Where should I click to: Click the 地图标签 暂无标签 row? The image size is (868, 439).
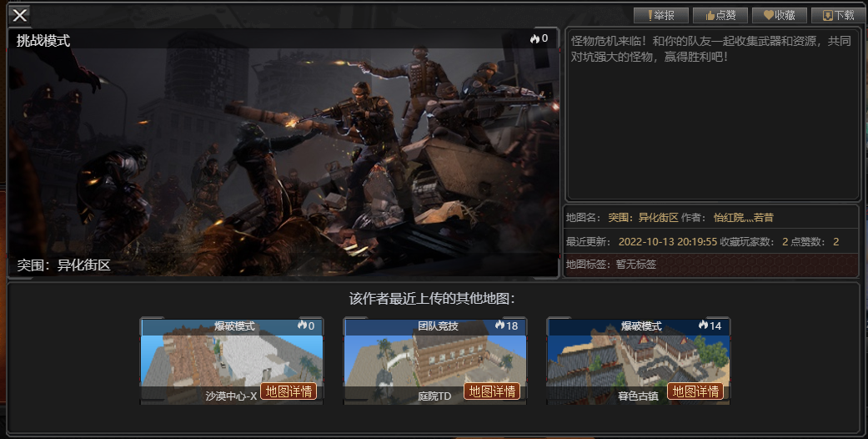click(710, 265)
